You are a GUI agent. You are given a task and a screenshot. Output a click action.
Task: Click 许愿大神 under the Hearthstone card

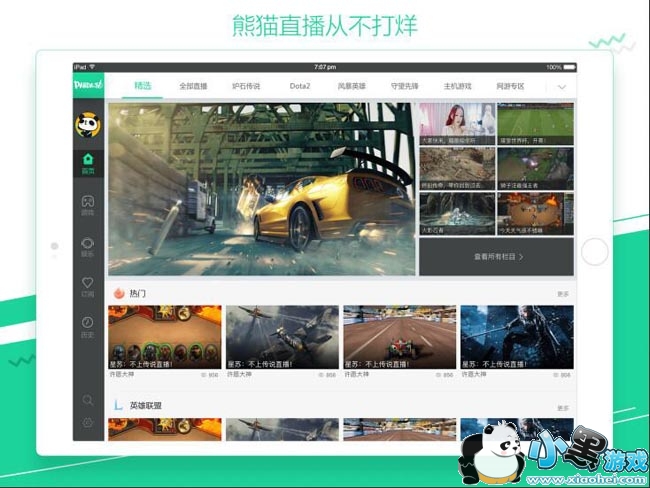(121, 374)
